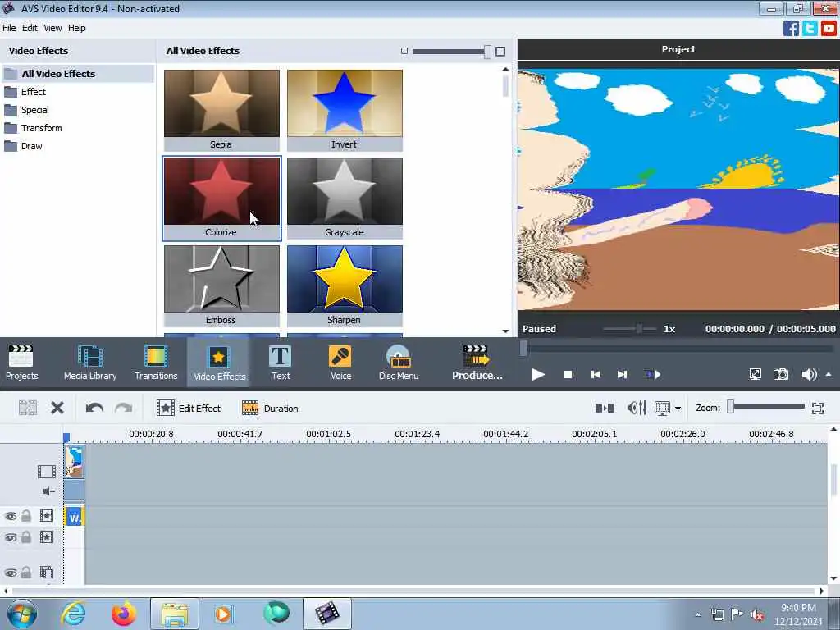
Task: Select the Sepia effect thumbnail
Action: tap(221, 110)
